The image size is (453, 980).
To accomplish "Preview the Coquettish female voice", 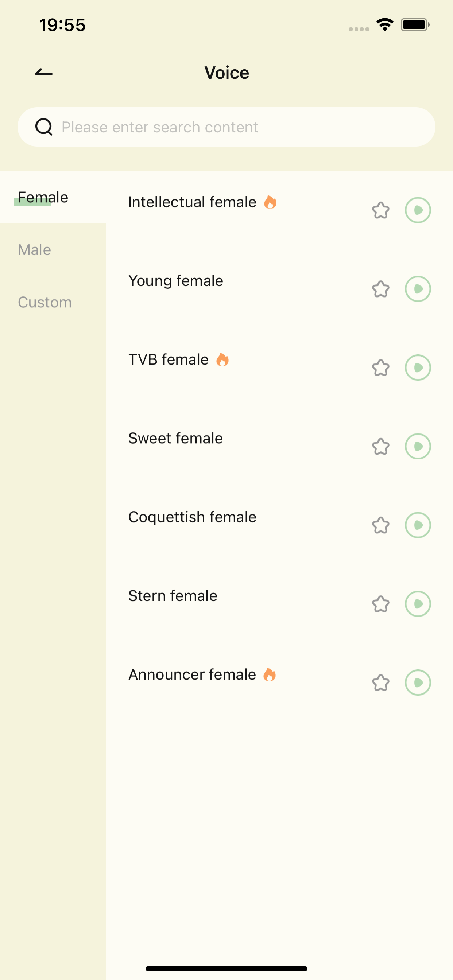I will tap(418, 525).
